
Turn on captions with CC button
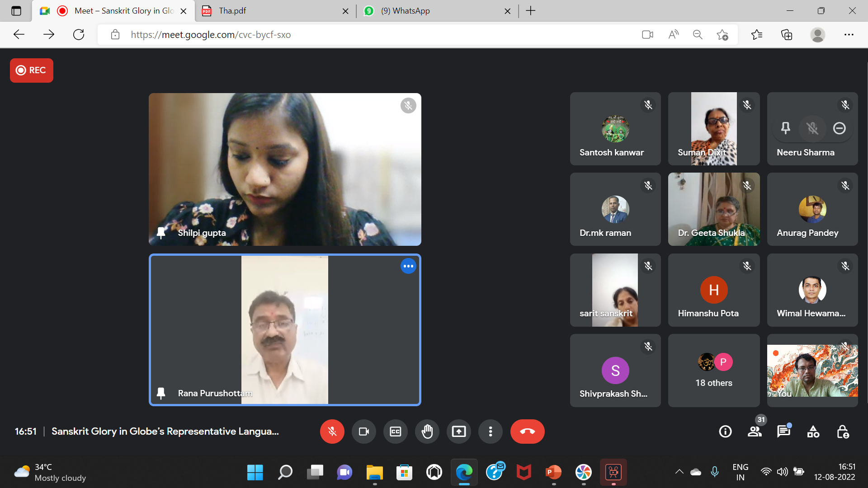click(x=395, y=432)
